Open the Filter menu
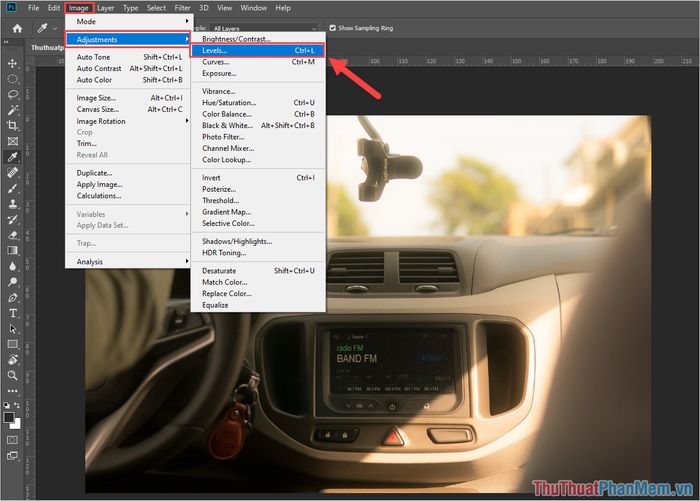This screenshot has width=700, height=501. 182,8
